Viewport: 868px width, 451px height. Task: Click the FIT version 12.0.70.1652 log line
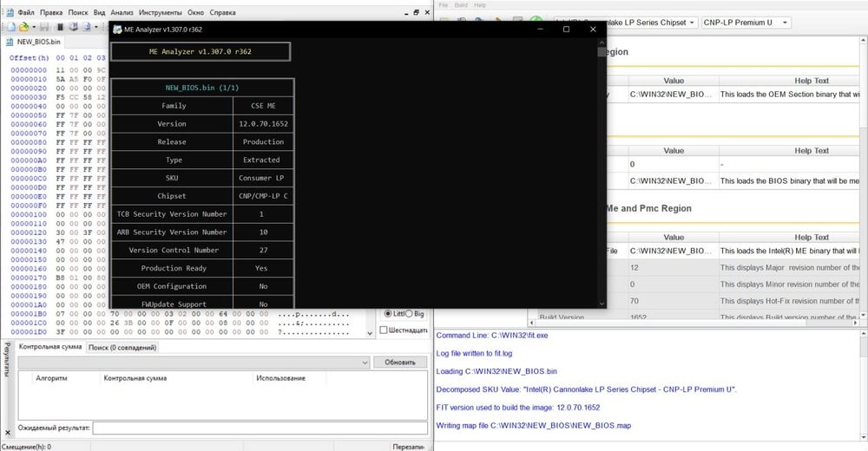[x=518, y=408]
